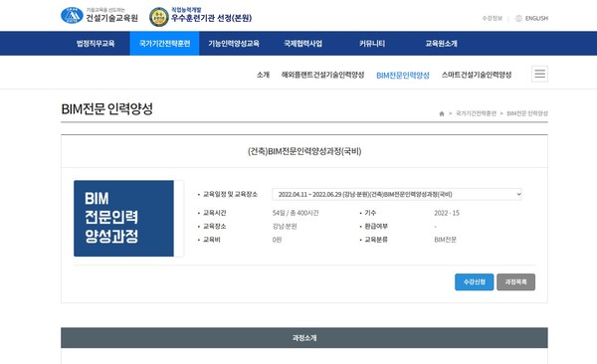Viewport: 597px width, 364px height.
Task: Open 법정직무교육 menu
Action: 96,44
